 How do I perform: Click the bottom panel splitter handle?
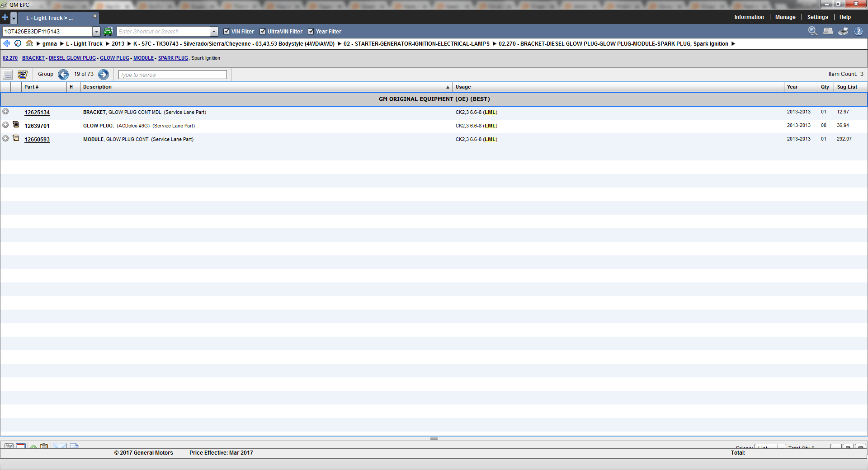point(434,438)
